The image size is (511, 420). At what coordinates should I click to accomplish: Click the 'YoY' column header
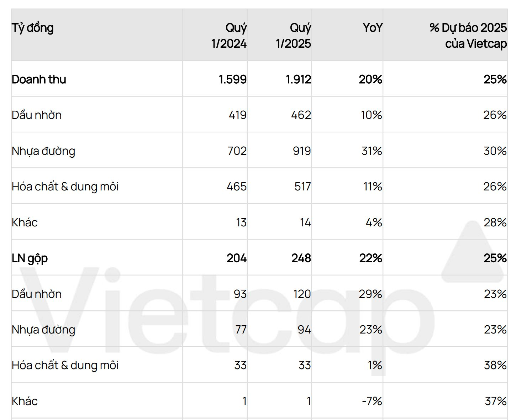tap(373, 28)
